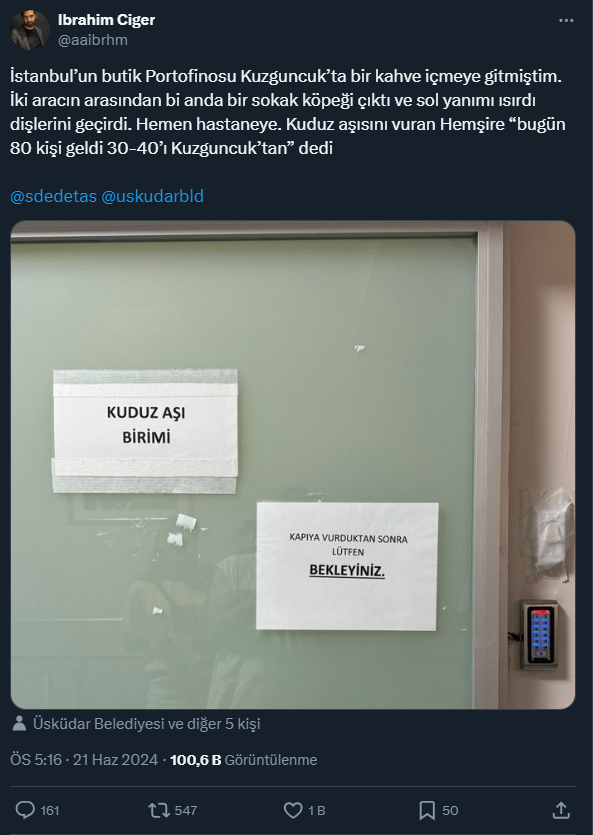Screen dimensions: 593x835
Task: Open the @sdedetas mention link
Action: [53, 196]
